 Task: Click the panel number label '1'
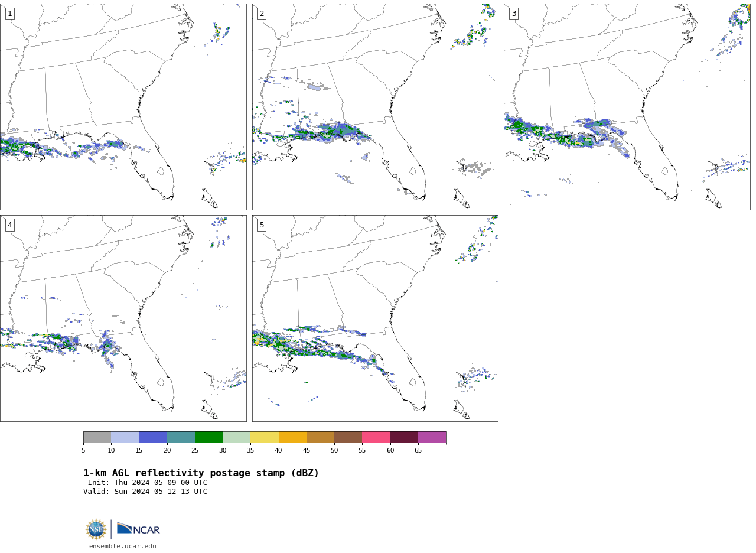pyautogui.click(x=9, y=14)
